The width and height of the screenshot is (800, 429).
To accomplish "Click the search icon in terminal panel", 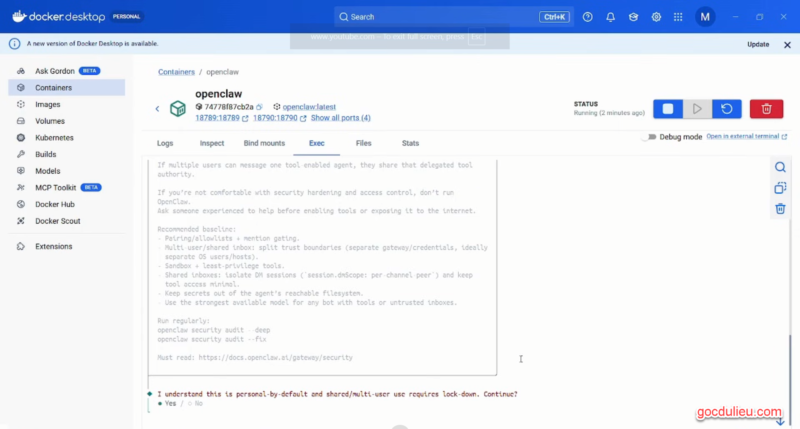I will coord(780,167).
